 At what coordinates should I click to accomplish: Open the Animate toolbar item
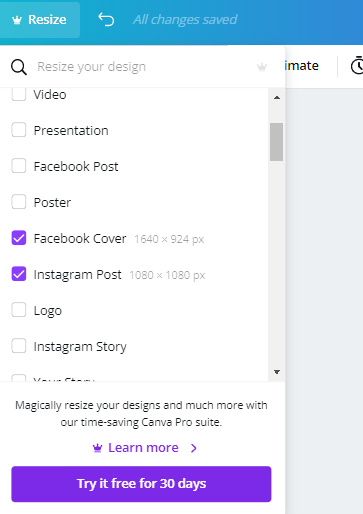tap(302, 66)
